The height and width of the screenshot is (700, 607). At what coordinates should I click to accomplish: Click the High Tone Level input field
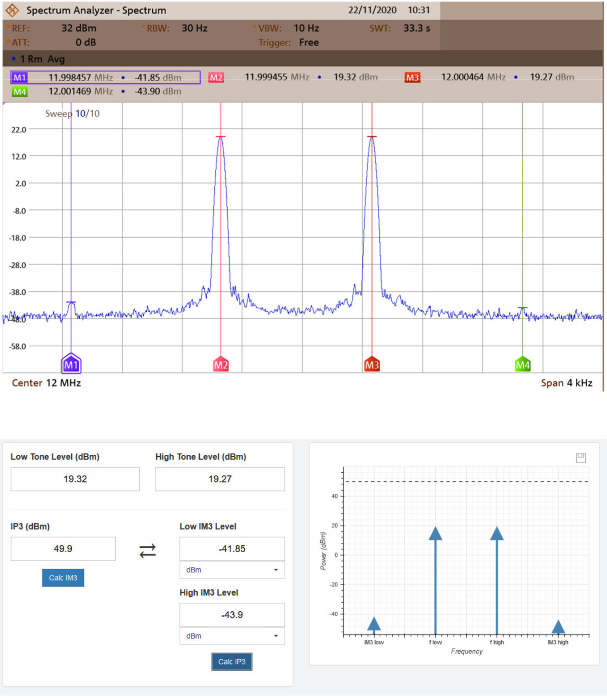point(220,479)
